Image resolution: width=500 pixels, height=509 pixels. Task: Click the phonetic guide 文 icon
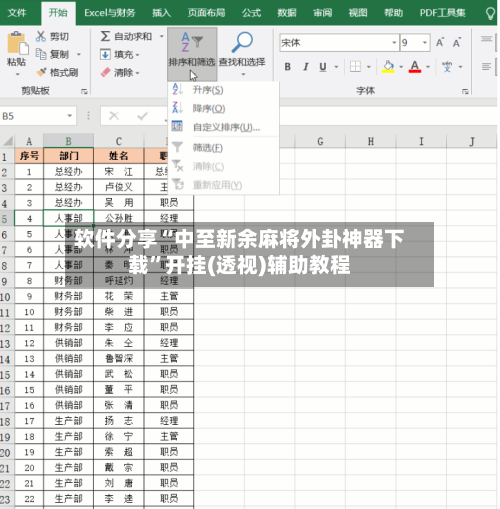[x=447, y=67]
